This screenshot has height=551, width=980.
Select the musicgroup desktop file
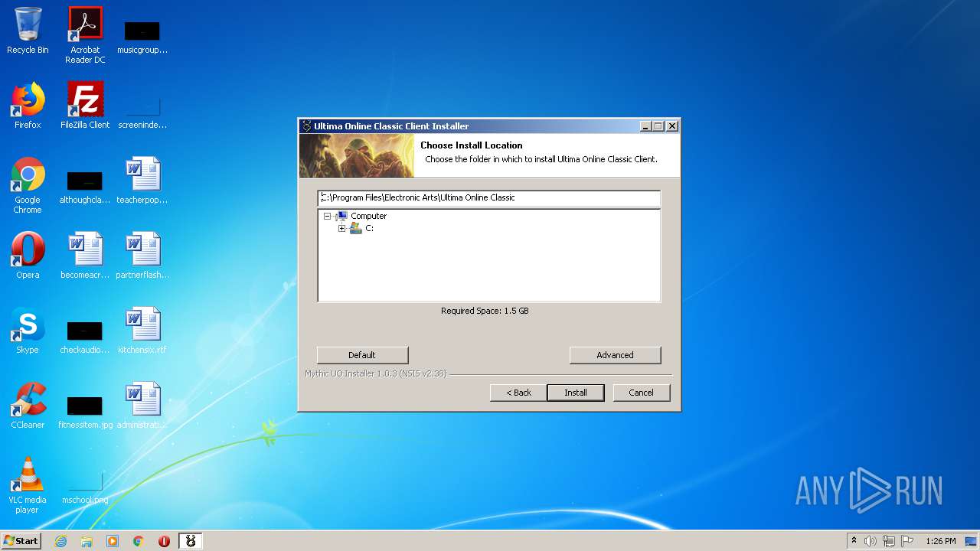(x=142, y=37)
